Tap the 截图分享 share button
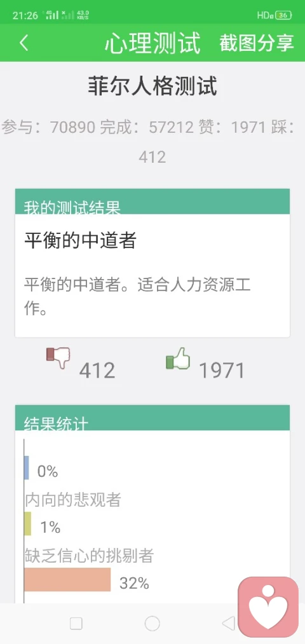Image resolution: width=305 pixels, height=644 pixels. [257, 43]
